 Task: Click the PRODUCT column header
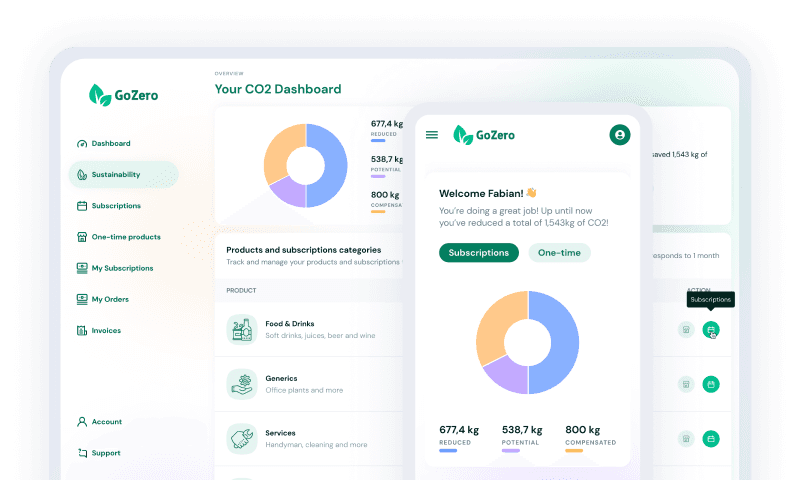241,290
